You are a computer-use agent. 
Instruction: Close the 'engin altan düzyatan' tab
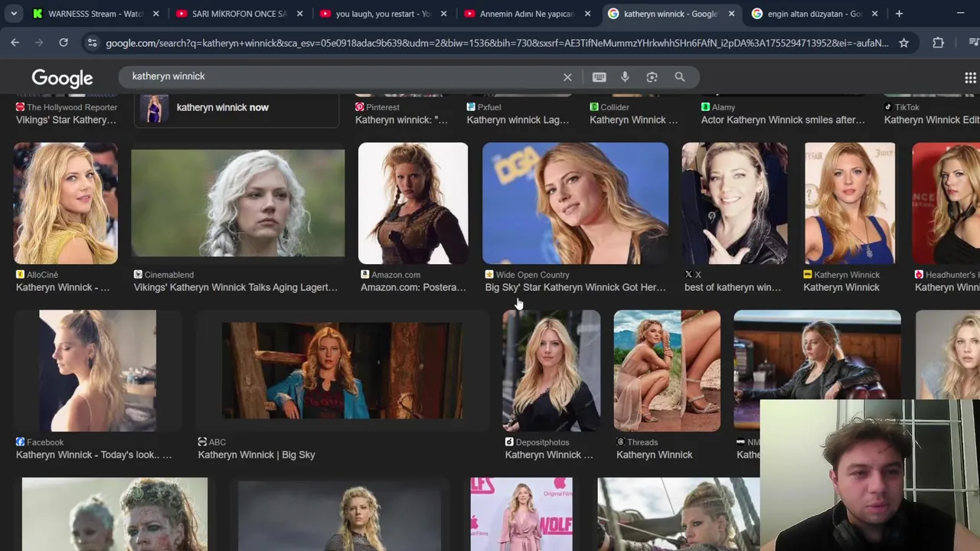[874, 14]
